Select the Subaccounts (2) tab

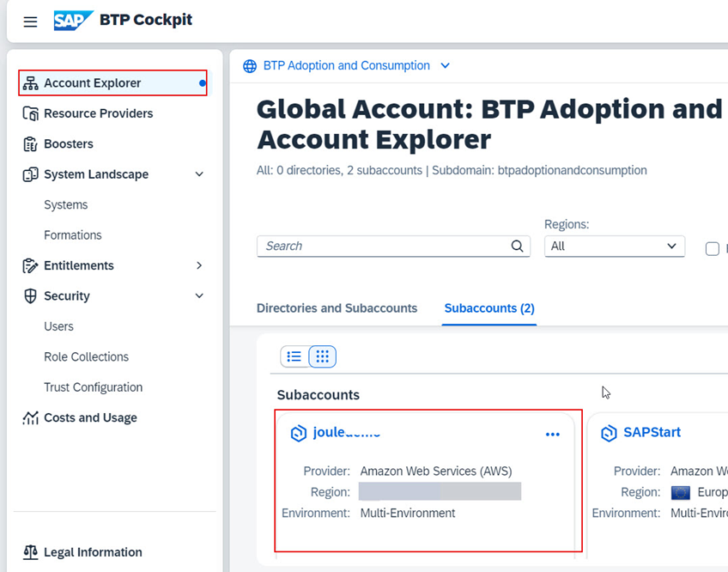(x=489, y=308)
